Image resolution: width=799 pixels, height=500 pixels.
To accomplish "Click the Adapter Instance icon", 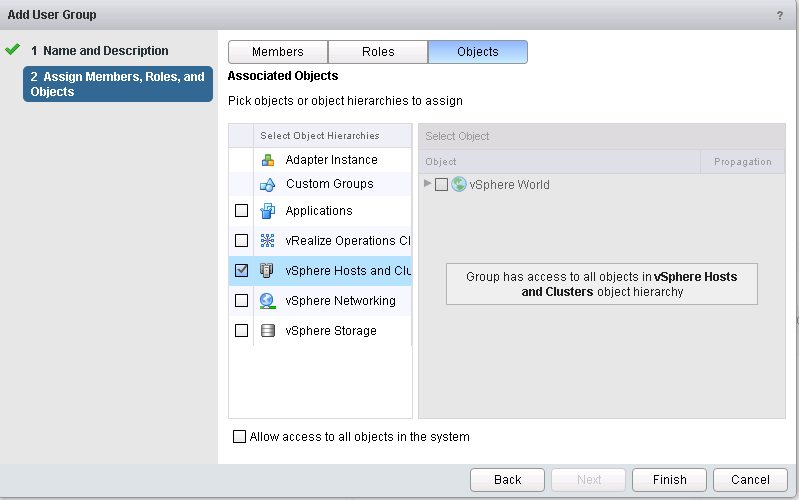I will (x=268, y=160).
